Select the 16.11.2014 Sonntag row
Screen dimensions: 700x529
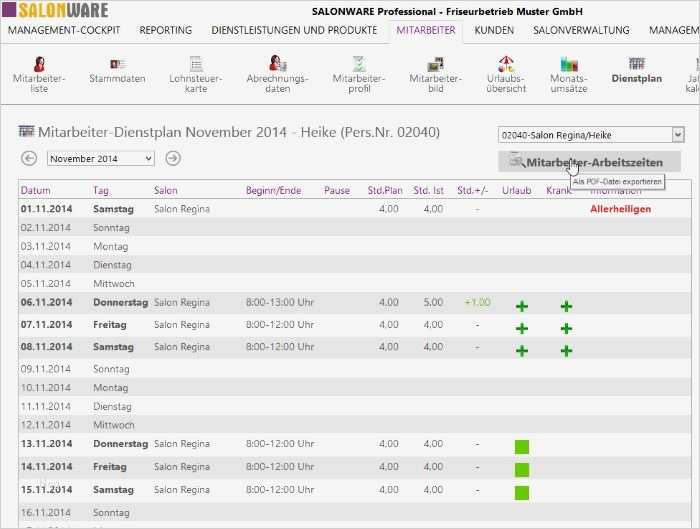(355, 512)
